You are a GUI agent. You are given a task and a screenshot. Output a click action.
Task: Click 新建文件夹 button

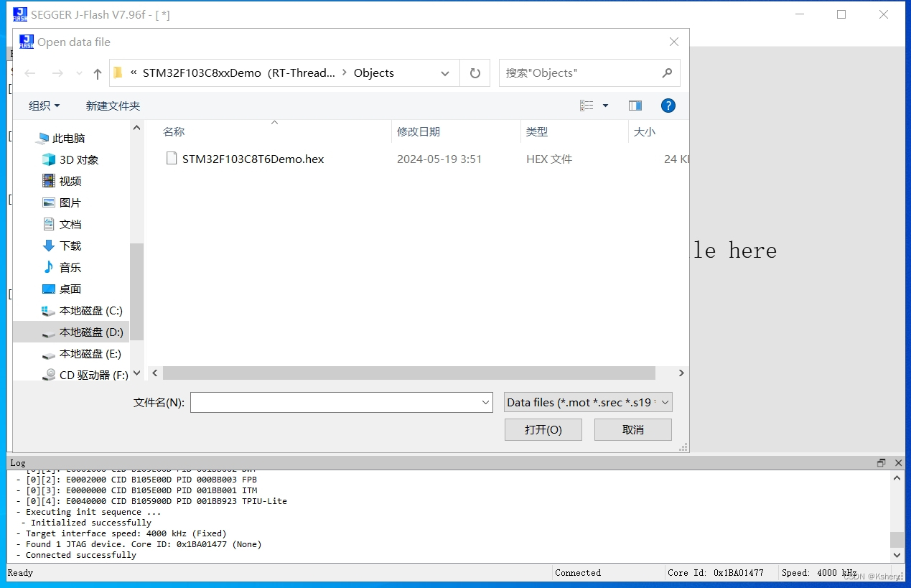pos(113,106)
